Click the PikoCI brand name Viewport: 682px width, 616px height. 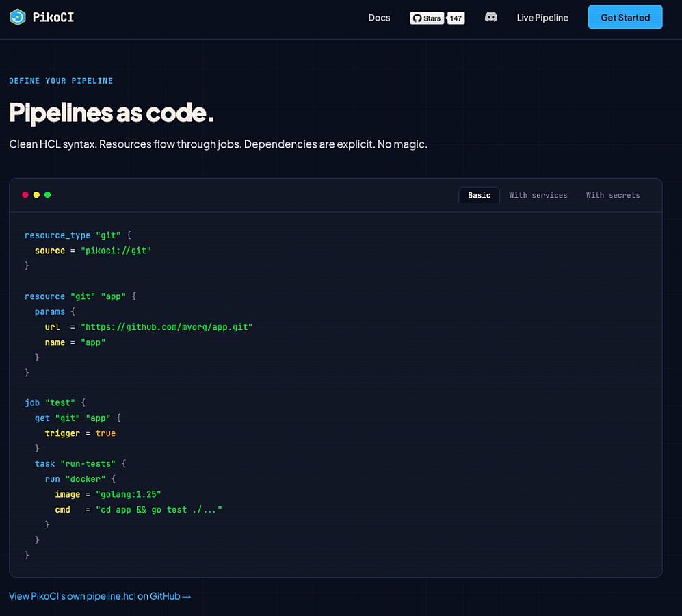pos(53,17)
